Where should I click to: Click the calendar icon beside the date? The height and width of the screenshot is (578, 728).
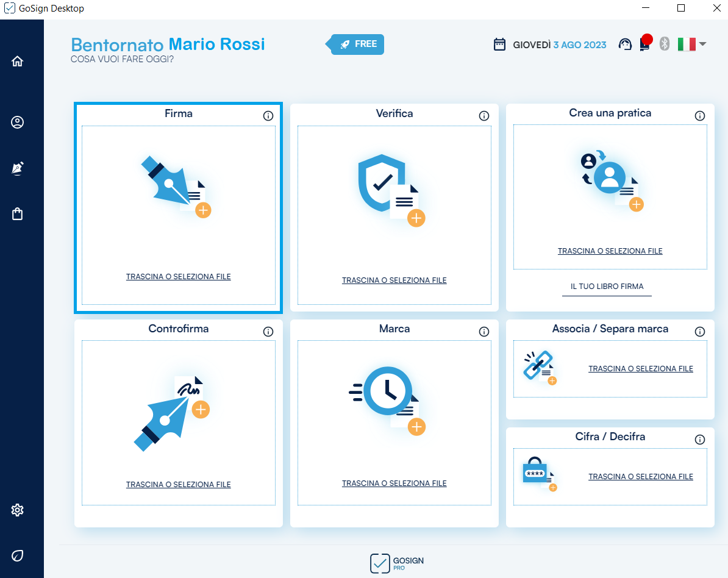click(499, 45)
